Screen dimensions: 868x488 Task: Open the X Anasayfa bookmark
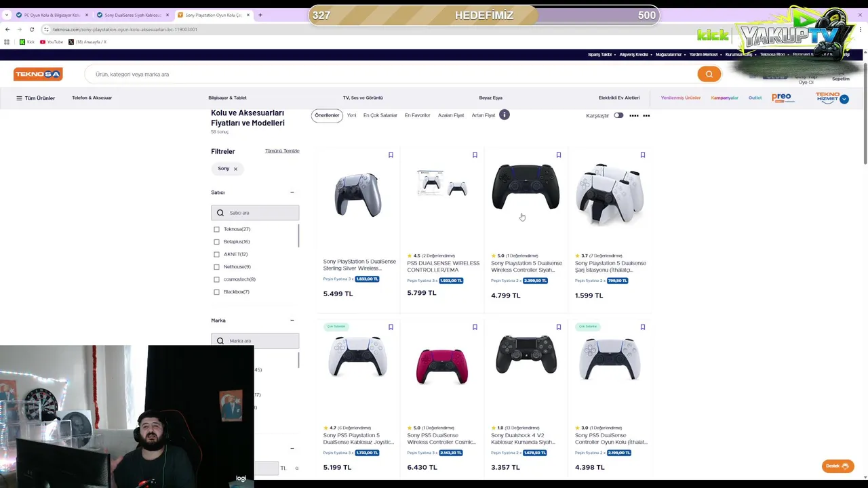87,42
